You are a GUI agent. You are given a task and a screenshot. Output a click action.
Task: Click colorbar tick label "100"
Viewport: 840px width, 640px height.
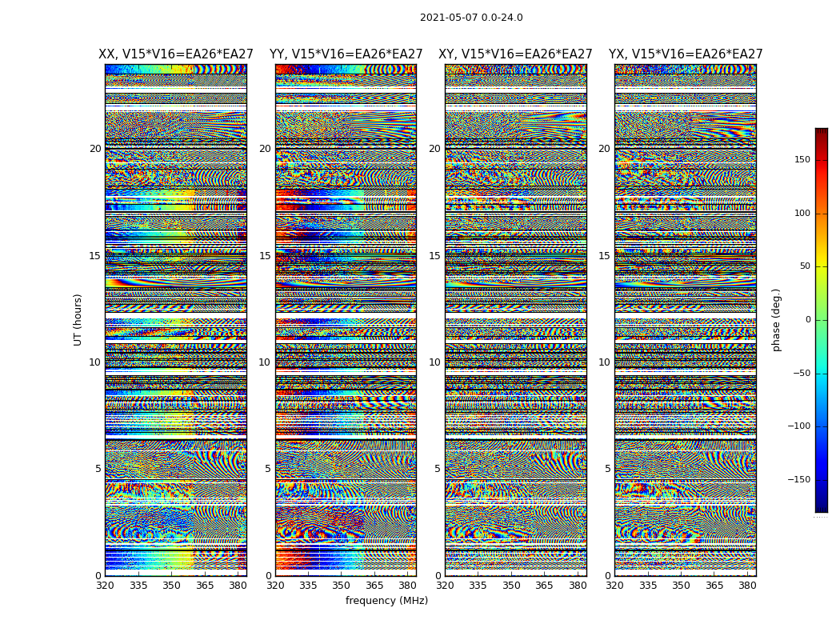(802, 213)
